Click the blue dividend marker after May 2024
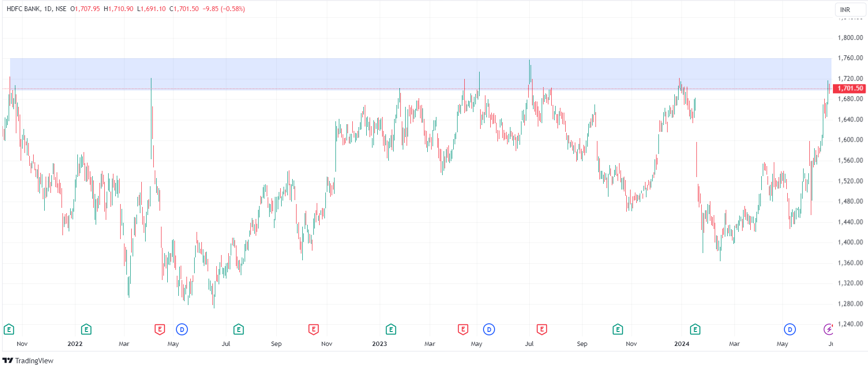The image size is (868, 370). [x=790, y=330]
